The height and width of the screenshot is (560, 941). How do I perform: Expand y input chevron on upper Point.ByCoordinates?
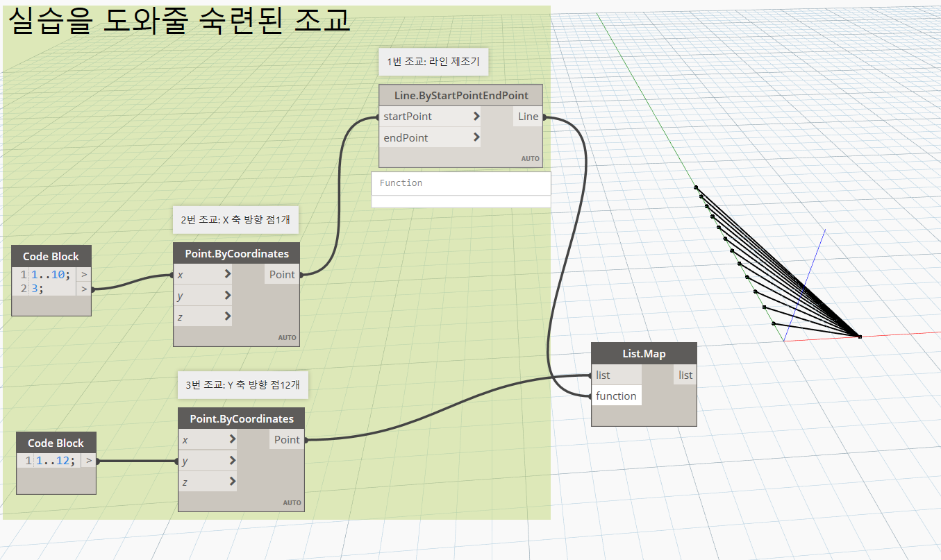[x=228, y=296]
